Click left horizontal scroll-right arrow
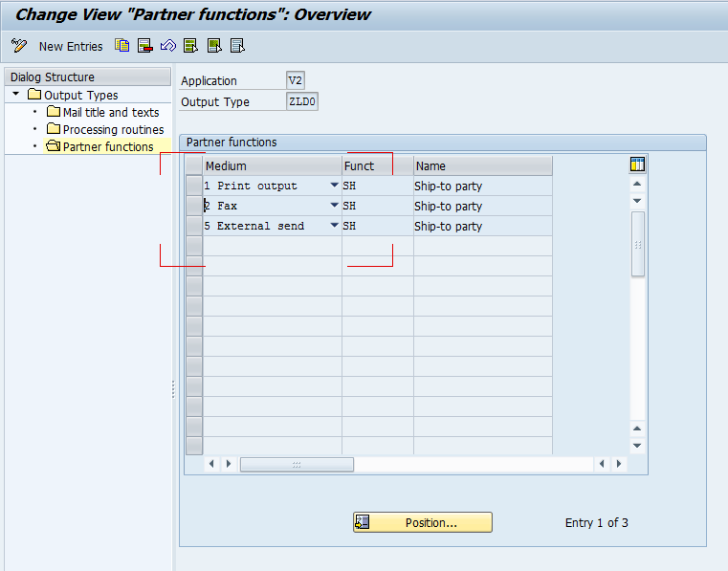 click(229, 464)
